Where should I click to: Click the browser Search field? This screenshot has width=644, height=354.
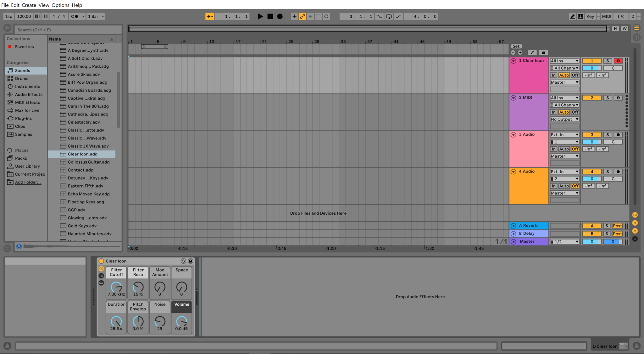[x=68, y=30]
